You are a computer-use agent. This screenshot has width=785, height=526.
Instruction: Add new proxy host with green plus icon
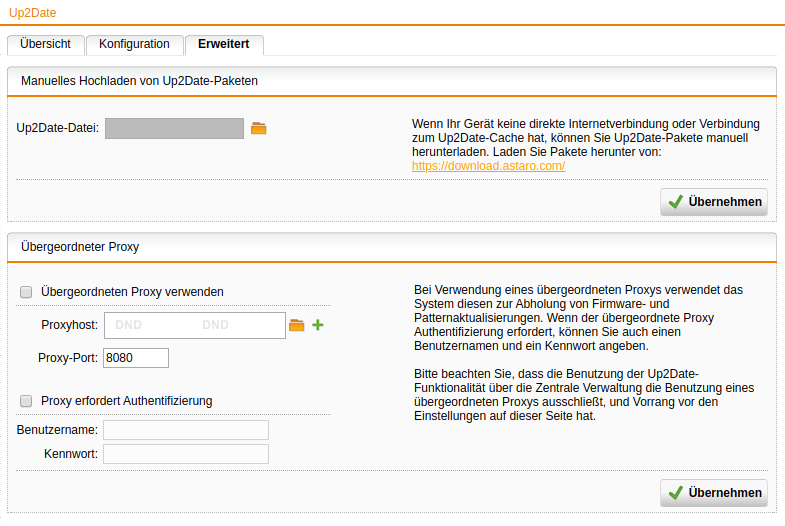click(x=317, y=325)
